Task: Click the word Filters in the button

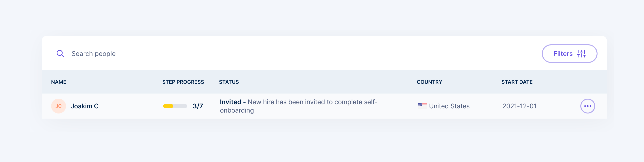Action: [x=563, y=54]
